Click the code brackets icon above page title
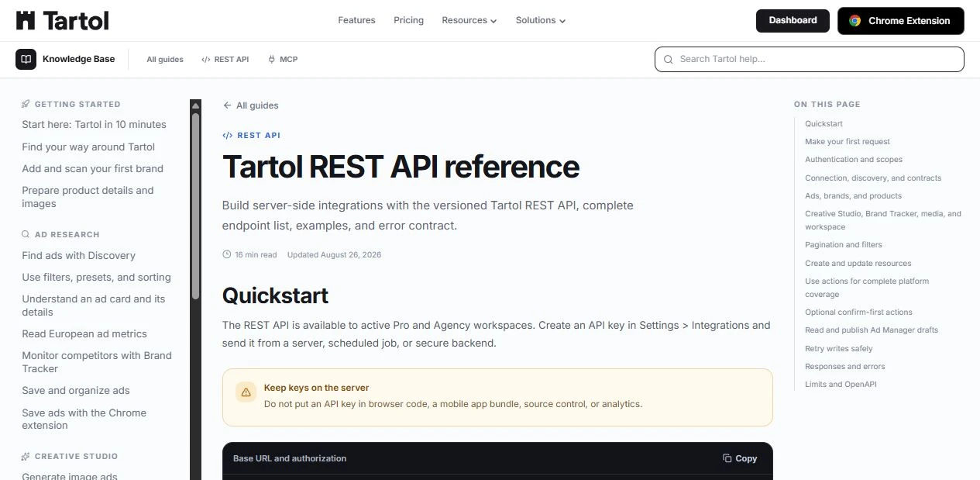The height and width of the screenshot is (480, 980). (x=227, y=135)
